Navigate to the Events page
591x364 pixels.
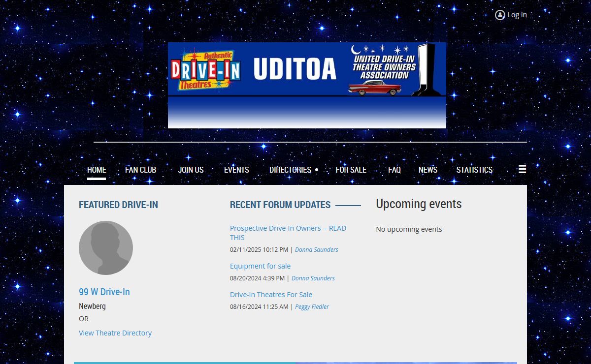coord(236,170)
